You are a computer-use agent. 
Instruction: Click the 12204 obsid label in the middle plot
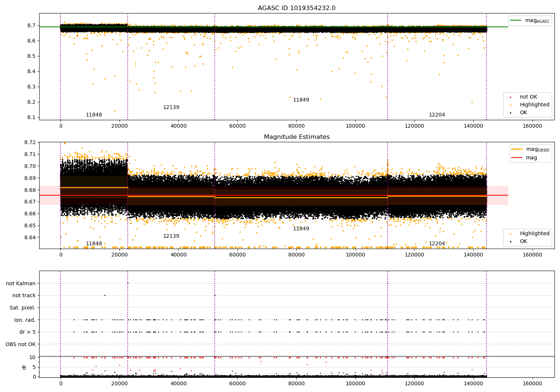pos(437,244)
